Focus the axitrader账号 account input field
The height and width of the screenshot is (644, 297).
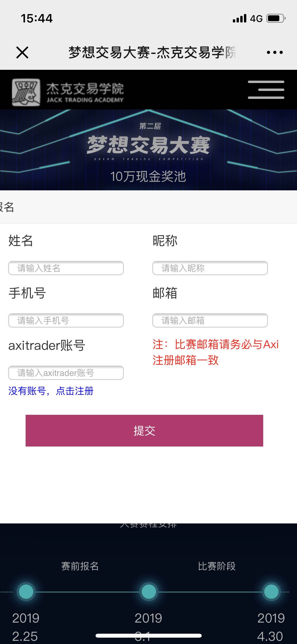coord(66,373)
